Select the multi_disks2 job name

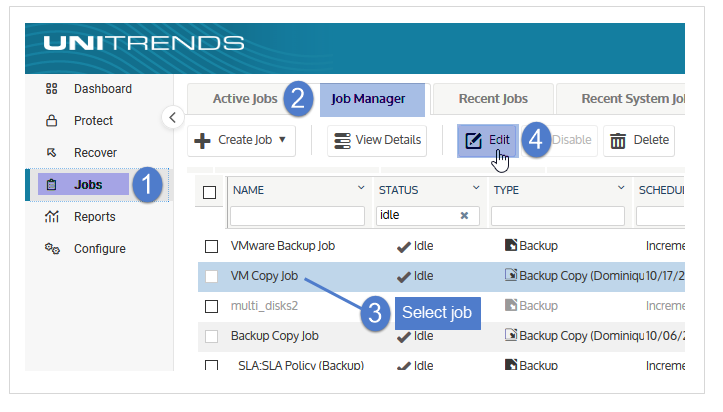264,306
